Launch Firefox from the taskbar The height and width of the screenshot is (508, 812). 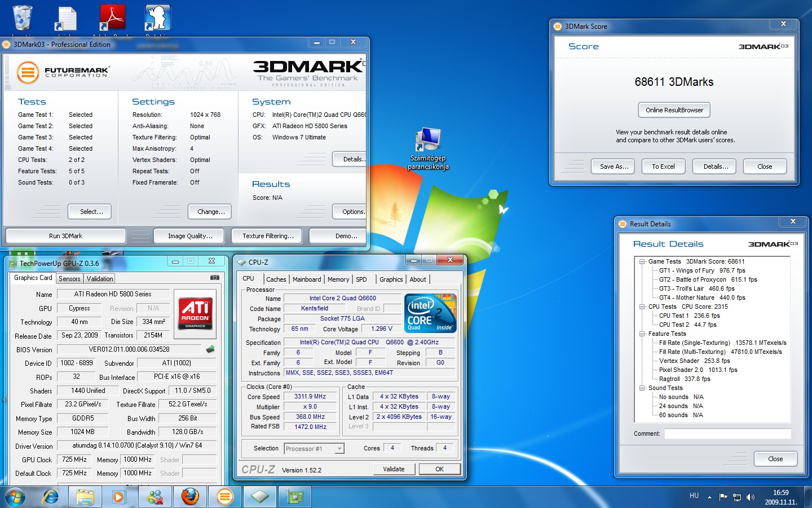pos(190,497)
